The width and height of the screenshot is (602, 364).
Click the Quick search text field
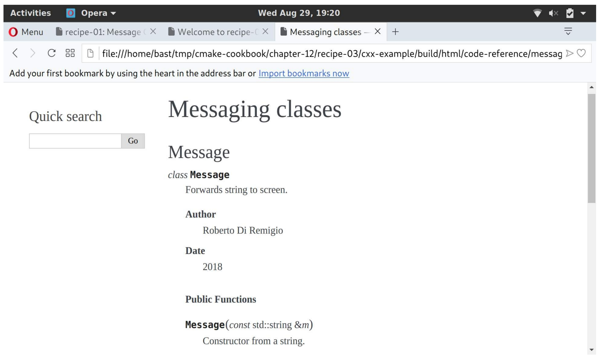pyautogui.click(x=76, y=141)
